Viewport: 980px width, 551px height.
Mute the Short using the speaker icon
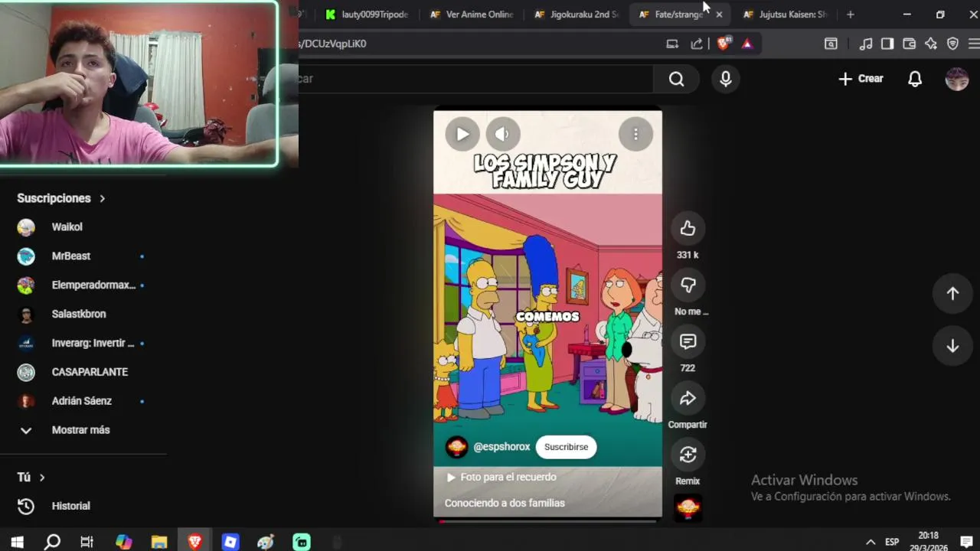tap(502, 134)
